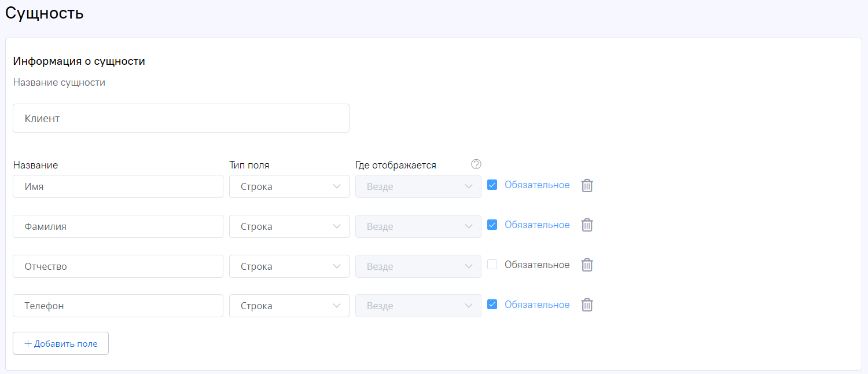Screen dimensions: 868x374
Task: Uncheck Обязательное checkbox for Имя
Action: tap(492, 185)
